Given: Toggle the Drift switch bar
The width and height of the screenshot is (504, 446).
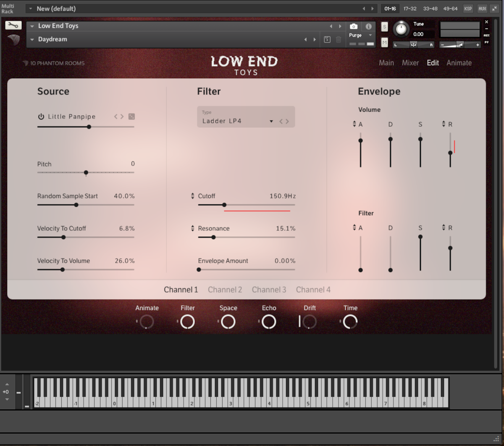Looking at the screenshot, I should point(299,322).
